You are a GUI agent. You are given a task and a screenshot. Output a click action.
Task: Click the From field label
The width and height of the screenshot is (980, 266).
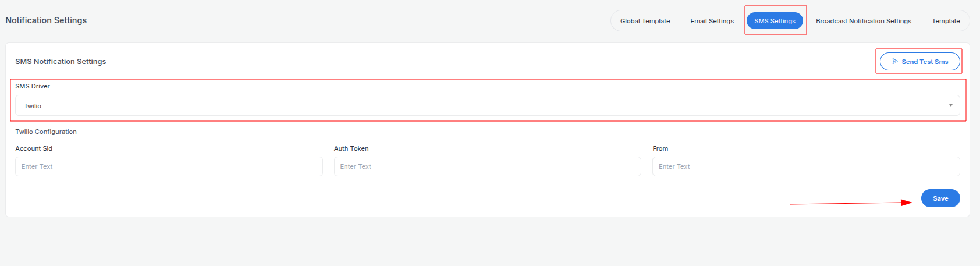coord(660,148)
